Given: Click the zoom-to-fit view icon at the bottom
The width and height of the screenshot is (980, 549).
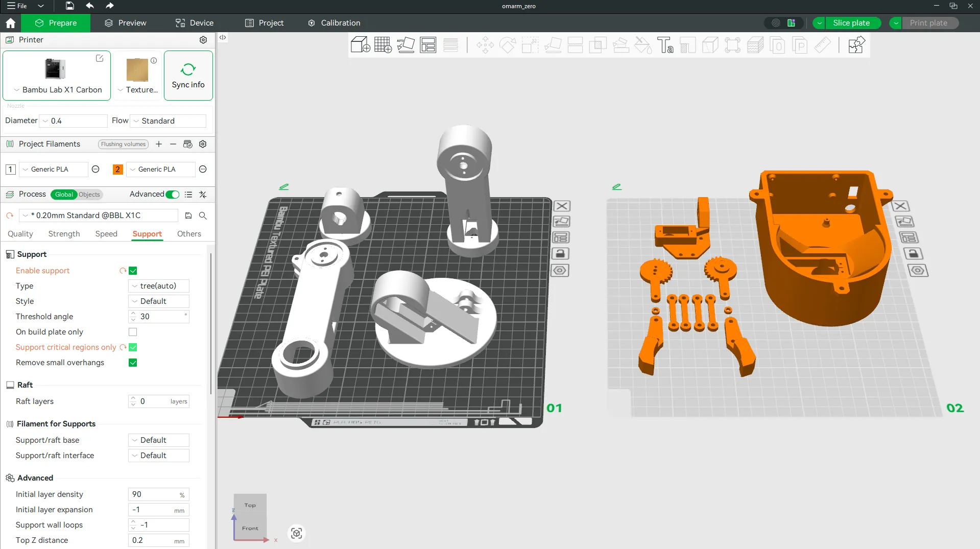Looking at the screenshot, I should (x=297, y=533).
